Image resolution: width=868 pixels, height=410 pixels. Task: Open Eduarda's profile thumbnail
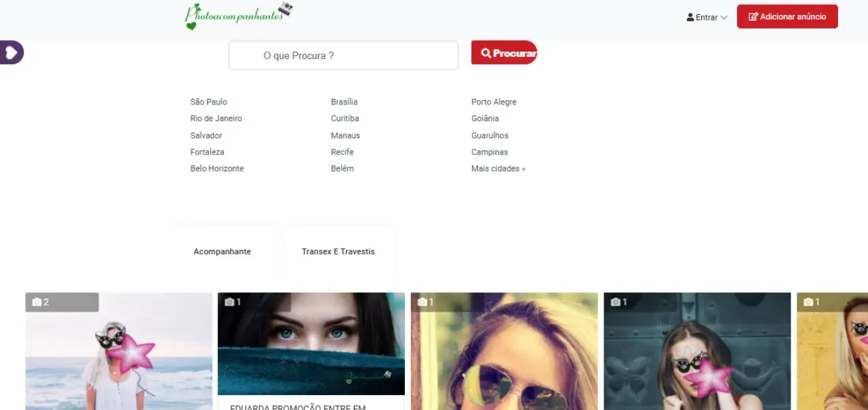[x=311, y=342]
